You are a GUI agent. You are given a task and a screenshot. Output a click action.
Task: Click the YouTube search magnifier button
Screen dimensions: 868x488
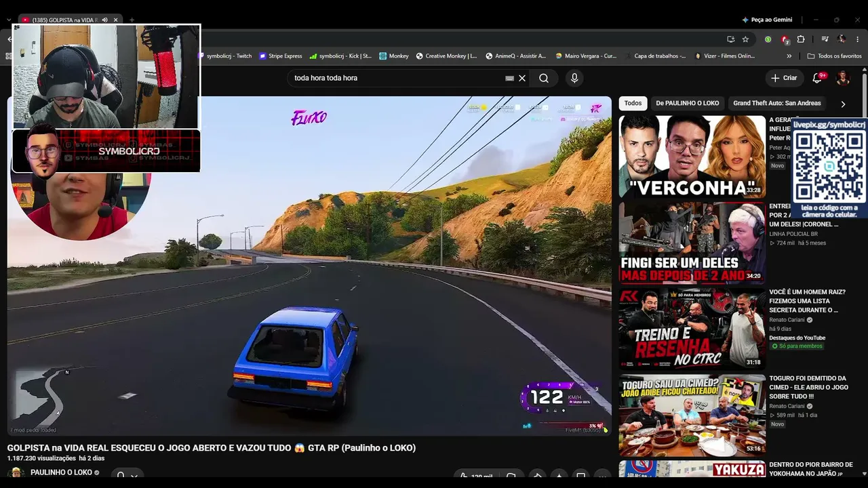point(544,78)
